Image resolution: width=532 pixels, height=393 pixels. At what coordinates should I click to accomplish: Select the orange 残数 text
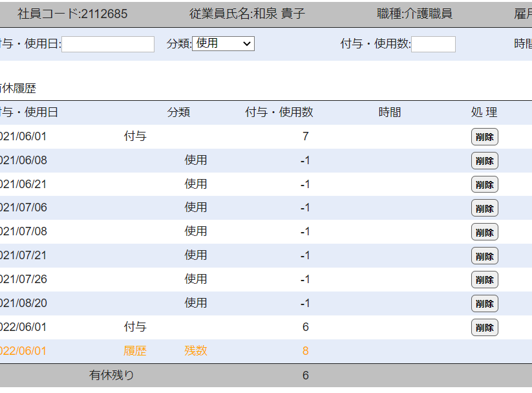tap(196, 351)
